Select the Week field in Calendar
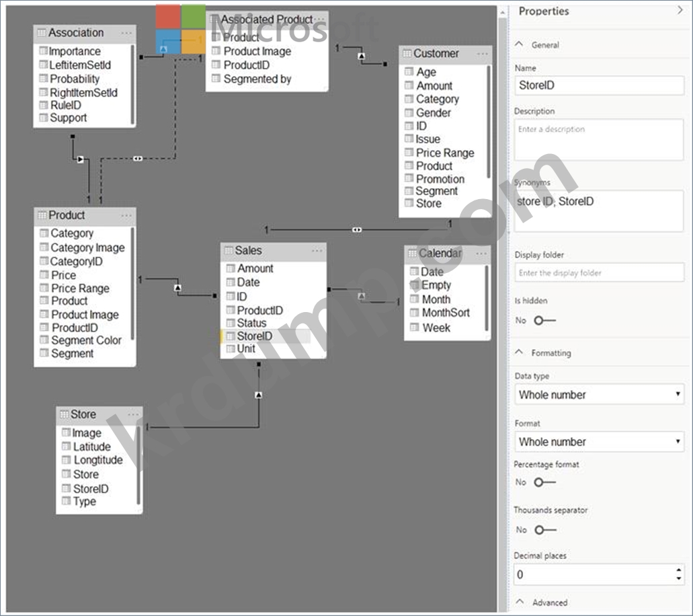Screen dimensions: 693x616 pos(436,328)
